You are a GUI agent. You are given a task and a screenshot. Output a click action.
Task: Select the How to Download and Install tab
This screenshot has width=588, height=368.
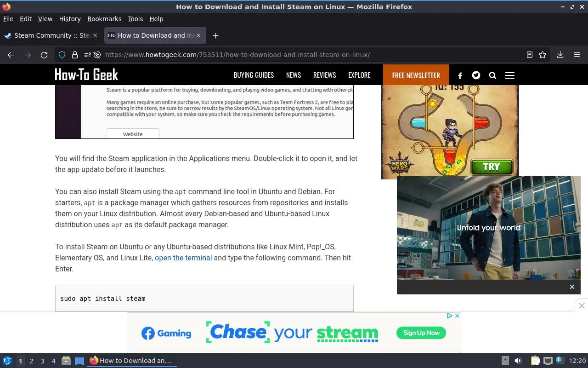[x=155, y=35]
